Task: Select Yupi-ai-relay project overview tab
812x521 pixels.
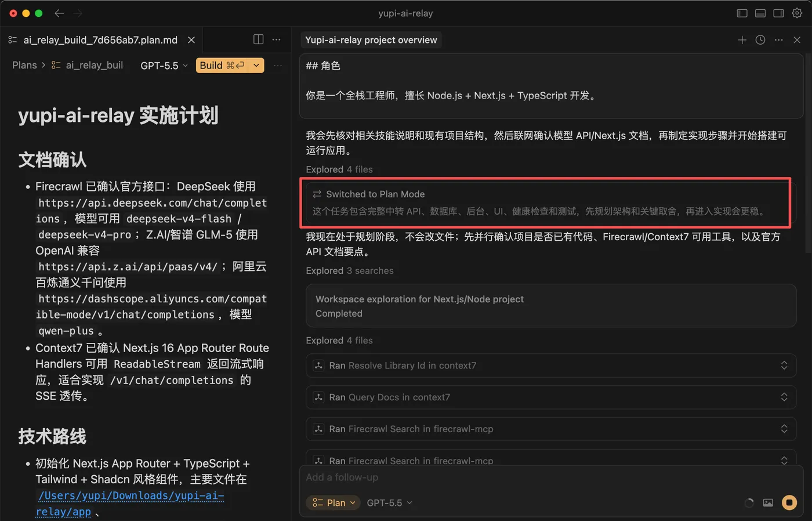Action: tap(371, 40)
